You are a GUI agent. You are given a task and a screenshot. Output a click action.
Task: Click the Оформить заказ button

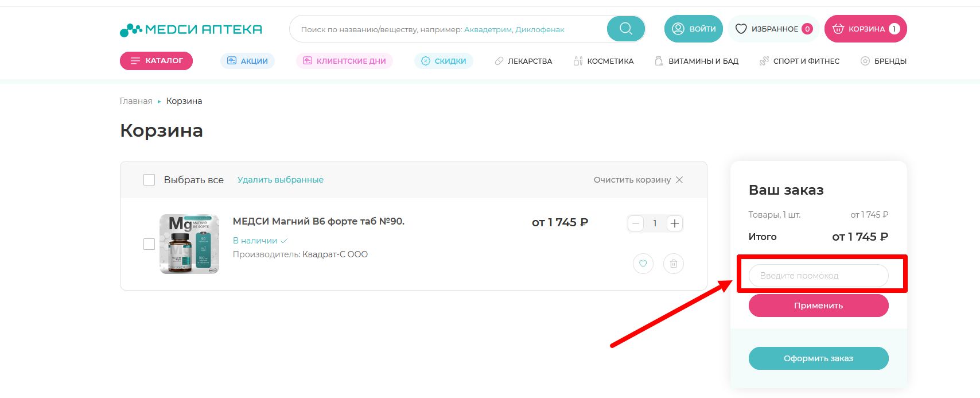818,358
